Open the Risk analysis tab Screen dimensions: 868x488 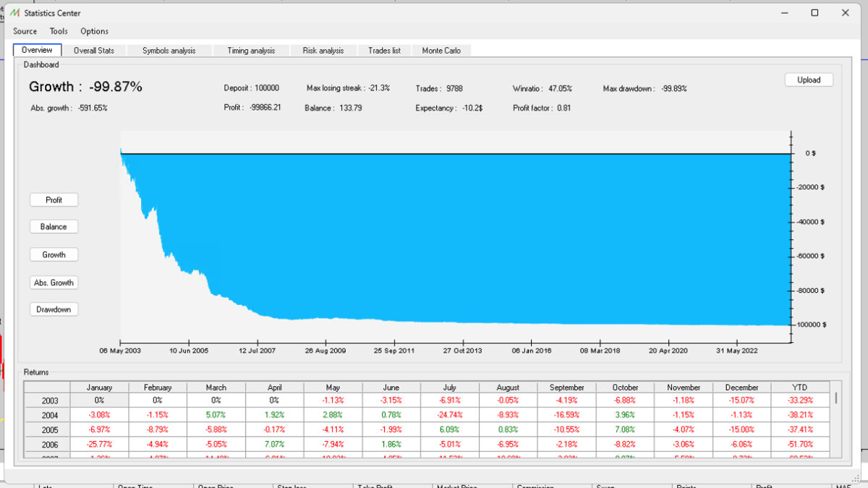tap(323, 51)
